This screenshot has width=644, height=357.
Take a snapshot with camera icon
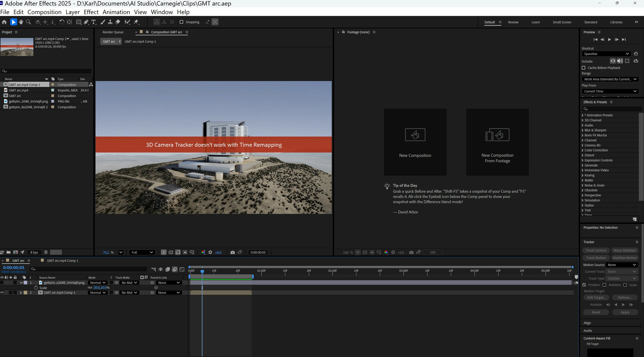tap(232, 252)
